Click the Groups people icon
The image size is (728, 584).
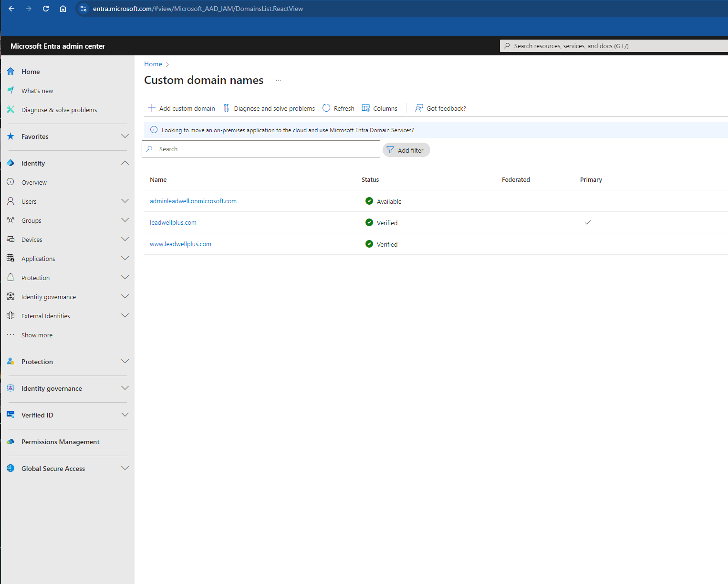[10, 220]
